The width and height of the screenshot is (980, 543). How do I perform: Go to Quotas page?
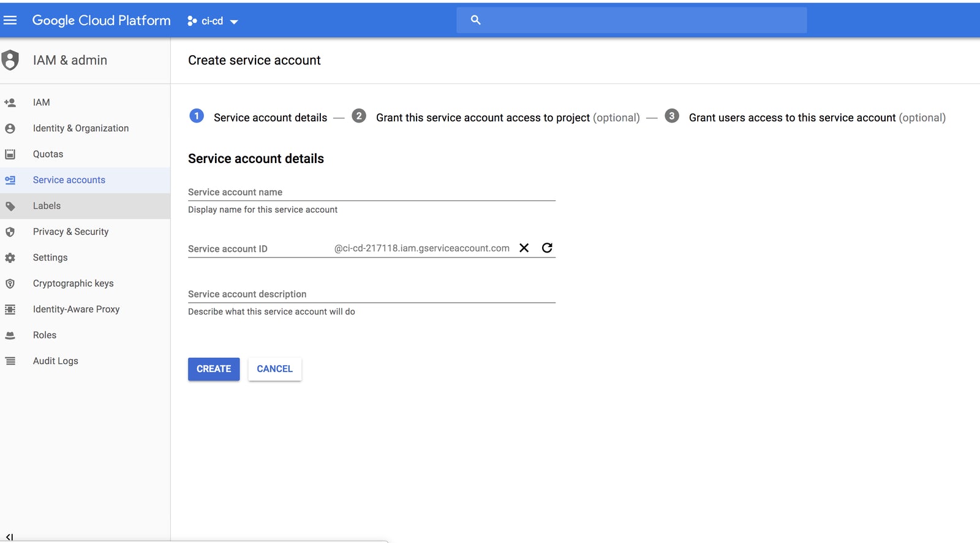click(85, 154)
